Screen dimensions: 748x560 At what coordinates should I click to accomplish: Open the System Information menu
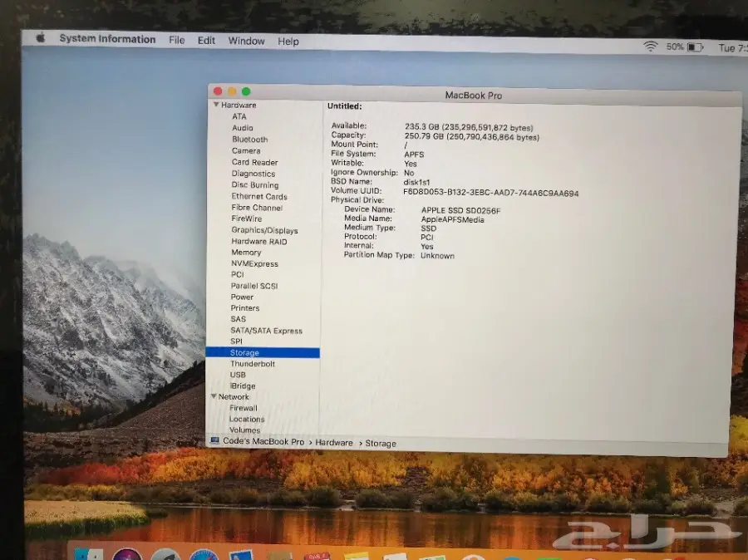click(x=107, y=39)
